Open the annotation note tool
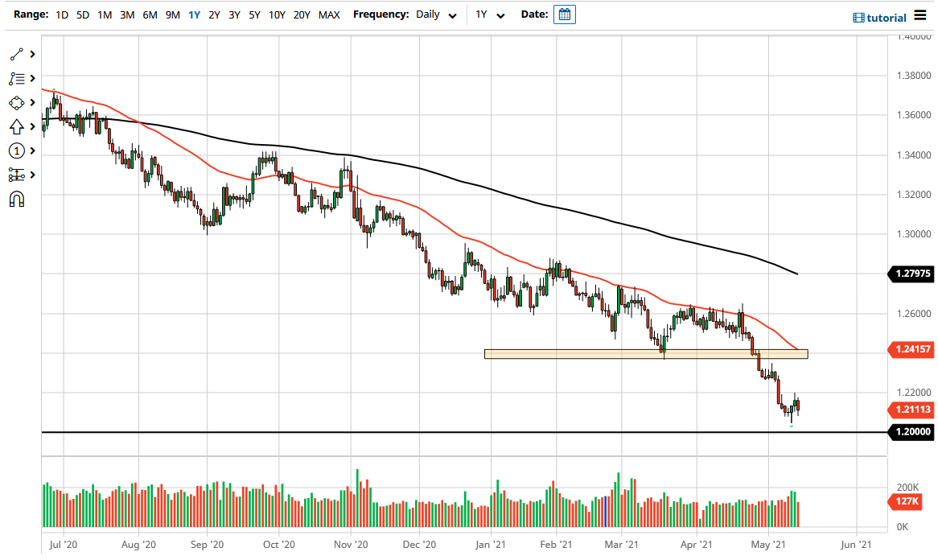 16,78
